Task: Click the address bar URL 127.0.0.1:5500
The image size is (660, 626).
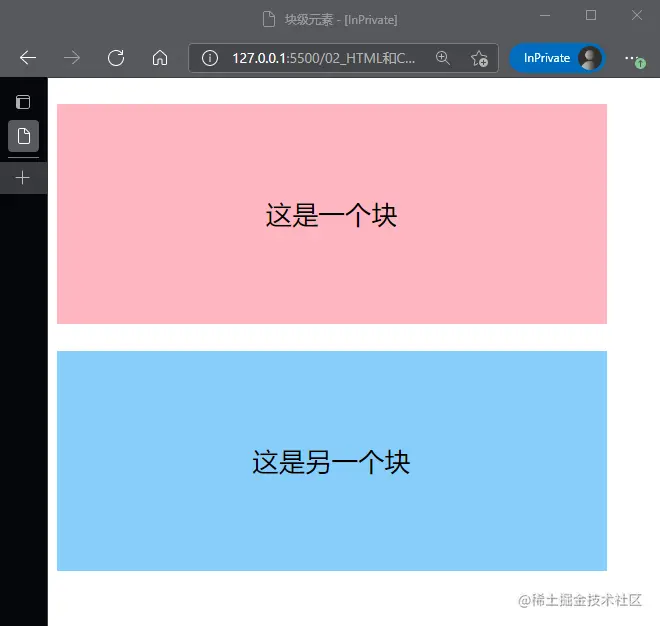Action: [x=323, y=58]
